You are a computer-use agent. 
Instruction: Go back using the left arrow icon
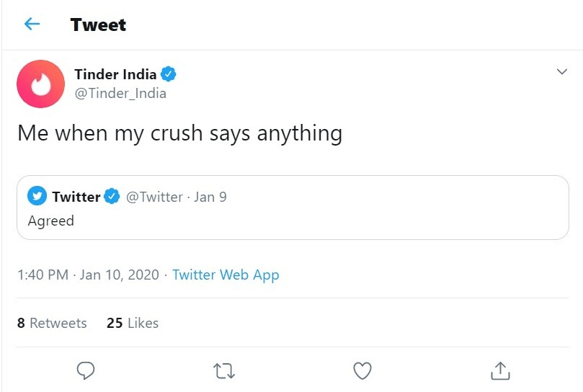pyautogui.click(x=32, y=24)
